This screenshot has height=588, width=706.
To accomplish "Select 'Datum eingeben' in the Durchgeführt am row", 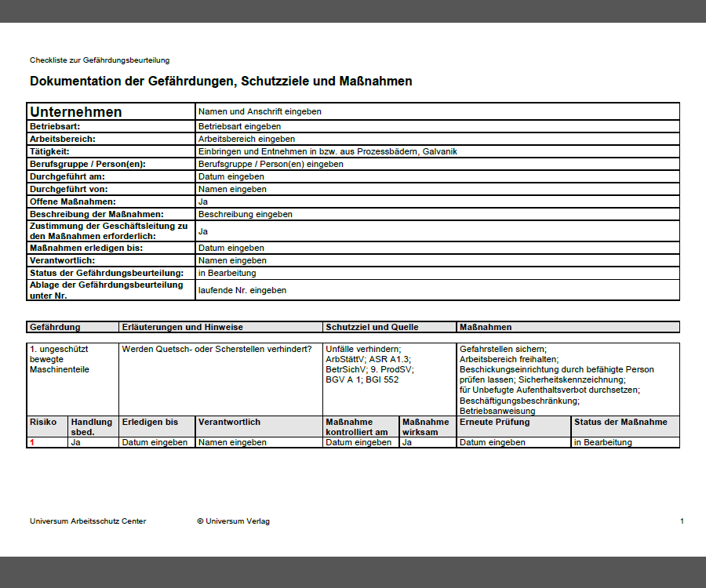I will click(231, 177).
